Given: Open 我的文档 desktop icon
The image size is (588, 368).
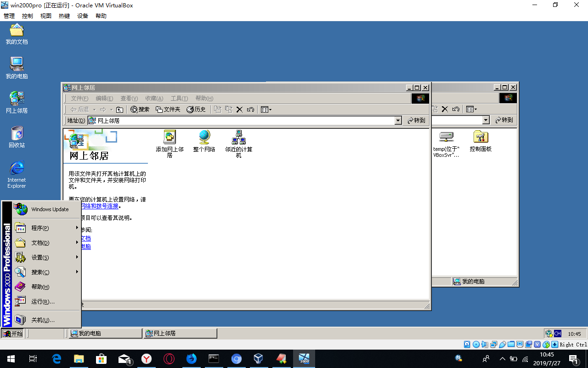Looking at the screenshot, I should click(x=17, y=34).
